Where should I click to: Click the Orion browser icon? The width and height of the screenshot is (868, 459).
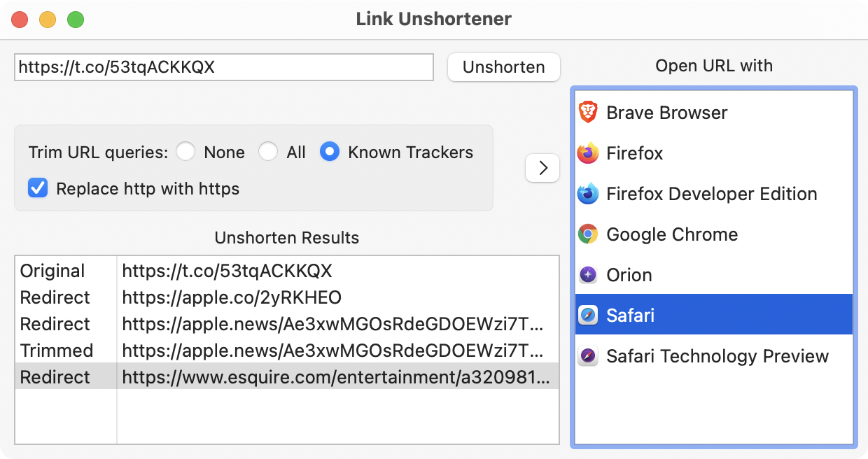tap(588, 275)
